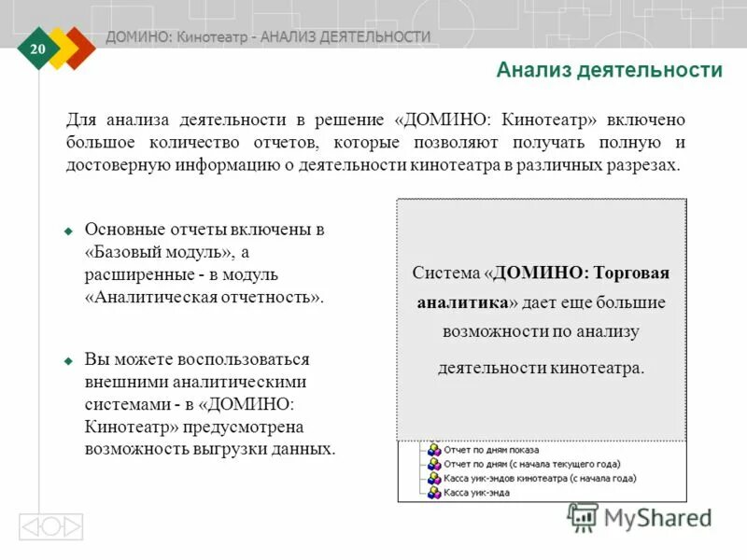747x560 pixels.
Task: Click the teal square decoration in top right corner
Action: (x=695, y=14)
